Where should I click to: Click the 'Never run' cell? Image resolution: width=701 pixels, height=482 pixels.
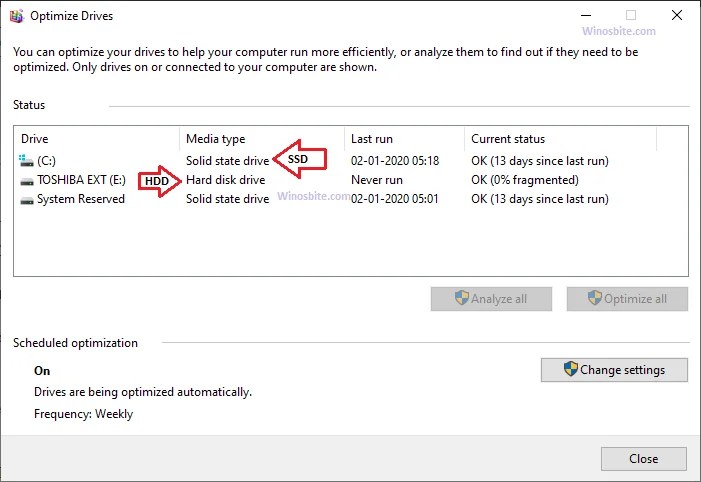pyautogui.click(x=376, y=180)
